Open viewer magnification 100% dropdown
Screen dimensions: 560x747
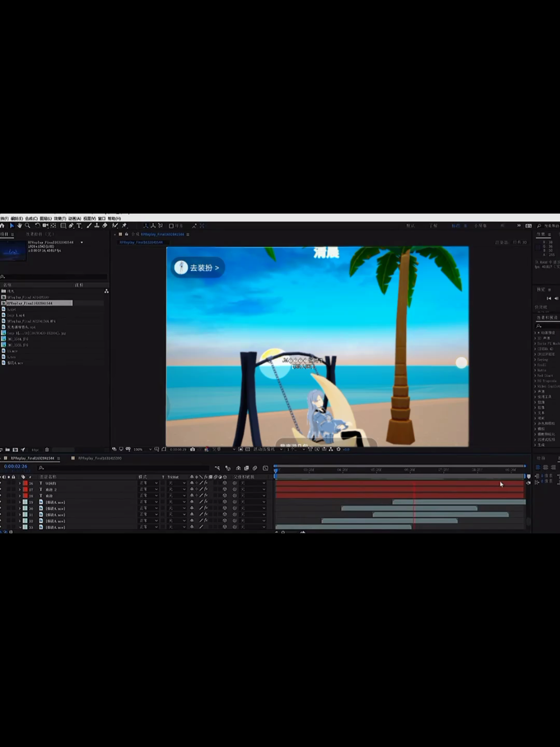pyautogui.click(x=141, y=449)
